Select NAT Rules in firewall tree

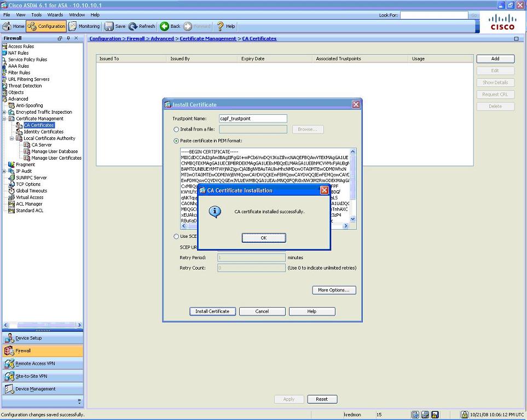point(18,52)
